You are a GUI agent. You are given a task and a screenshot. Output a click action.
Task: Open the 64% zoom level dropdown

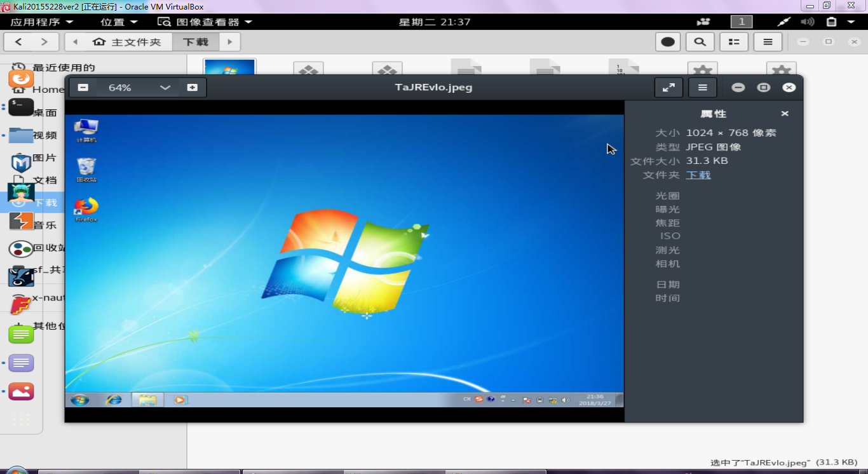point(138,88)
